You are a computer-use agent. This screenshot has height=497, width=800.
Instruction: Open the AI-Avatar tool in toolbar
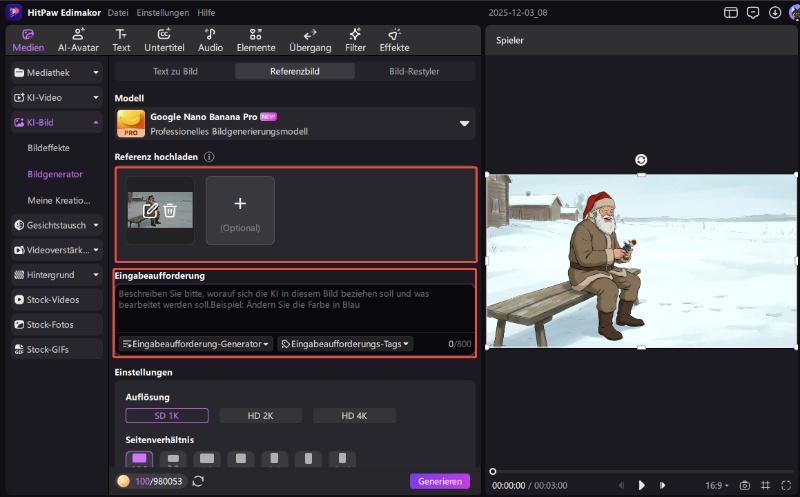[x=76, y=39]
